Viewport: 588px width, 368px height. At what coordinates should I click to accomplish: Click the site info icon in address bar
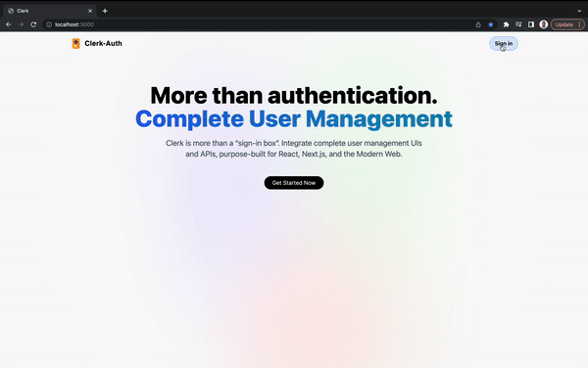tap(49, 24)
